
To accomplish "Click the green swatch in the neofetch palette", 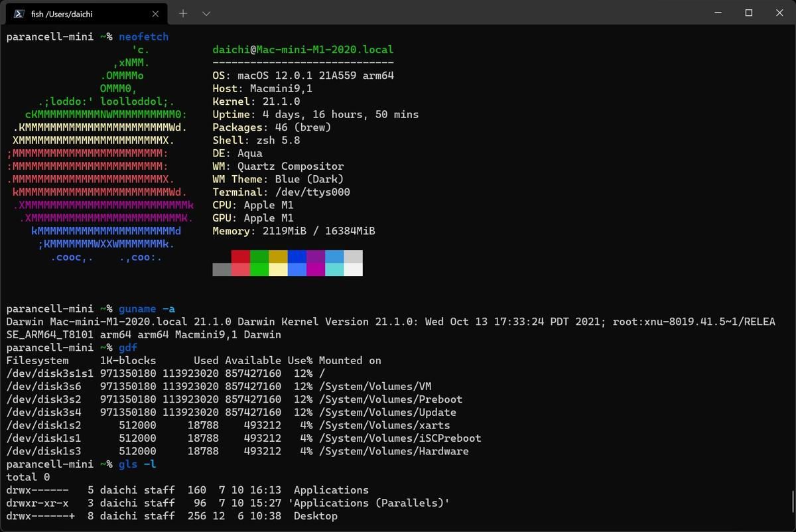I will (x=259, y=257).
